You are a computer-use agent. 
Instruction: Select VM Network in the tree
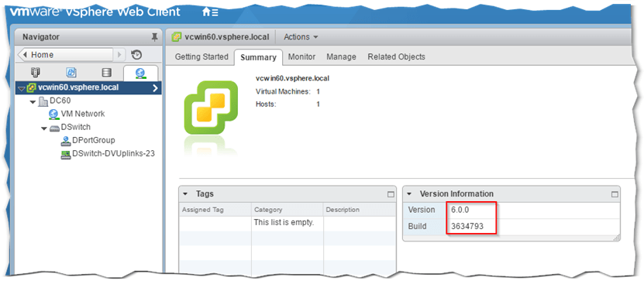(x=83, y=114)
